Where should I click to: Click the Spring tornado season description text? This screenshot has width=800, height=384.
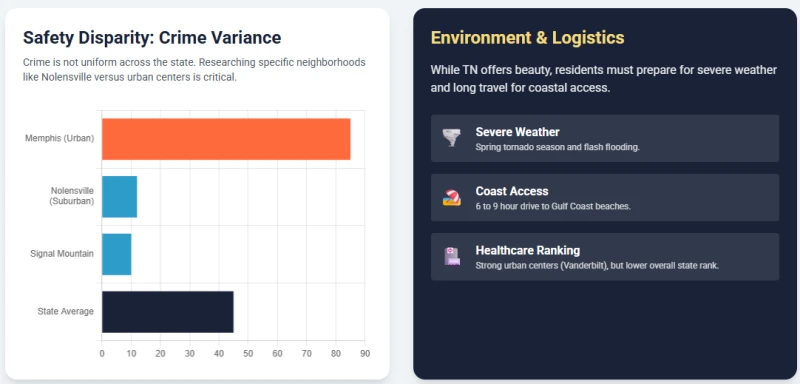click(557, 147)
